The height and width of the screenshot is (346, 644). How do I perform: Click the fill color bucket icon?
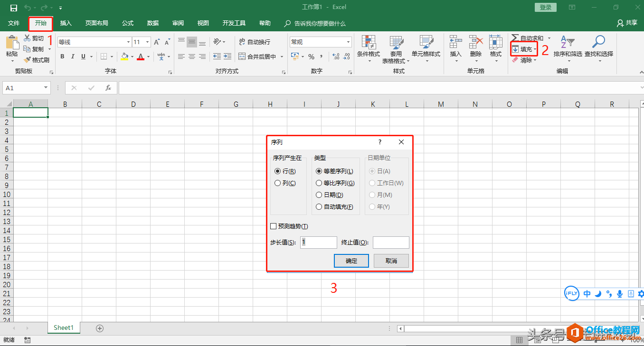124,56
